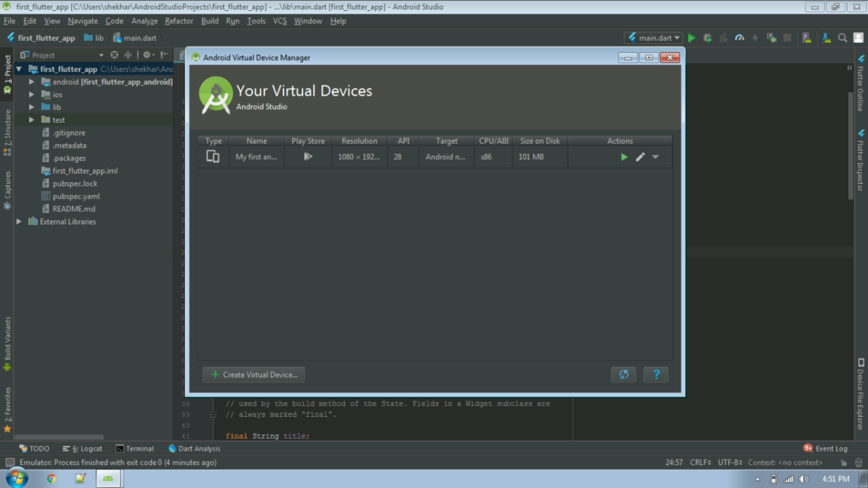
Task: Collapse first_flutter_app root node
Action: pyautogui.click(x=19, y=69)
